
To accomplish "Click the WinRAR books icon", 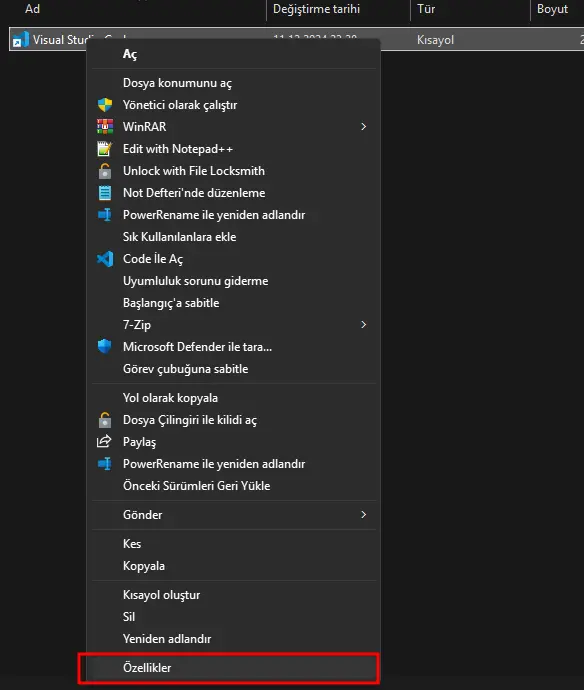I will (105, 127).
